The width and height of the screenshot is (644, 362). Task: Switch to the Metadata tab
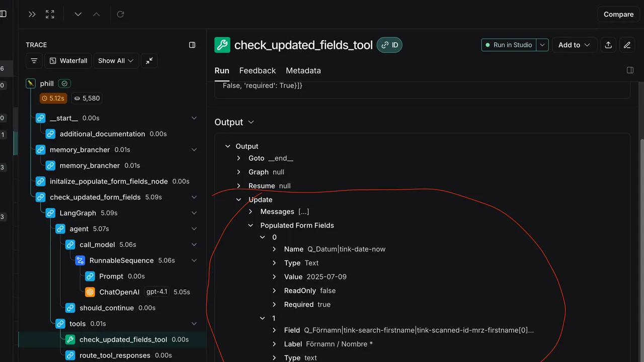tap(303, 71)
